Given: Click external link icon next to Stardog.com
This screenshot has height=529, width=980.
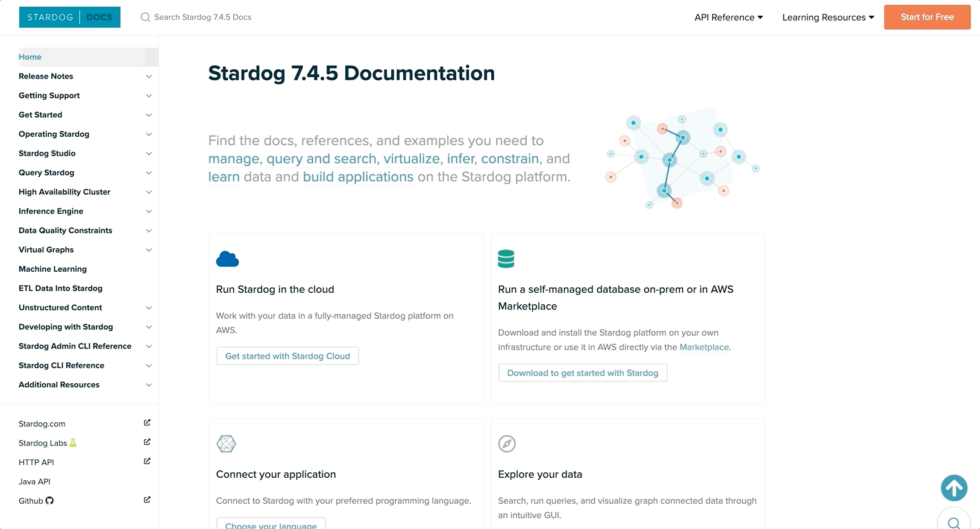Looking at the screenshot, I should pos(147,423).
